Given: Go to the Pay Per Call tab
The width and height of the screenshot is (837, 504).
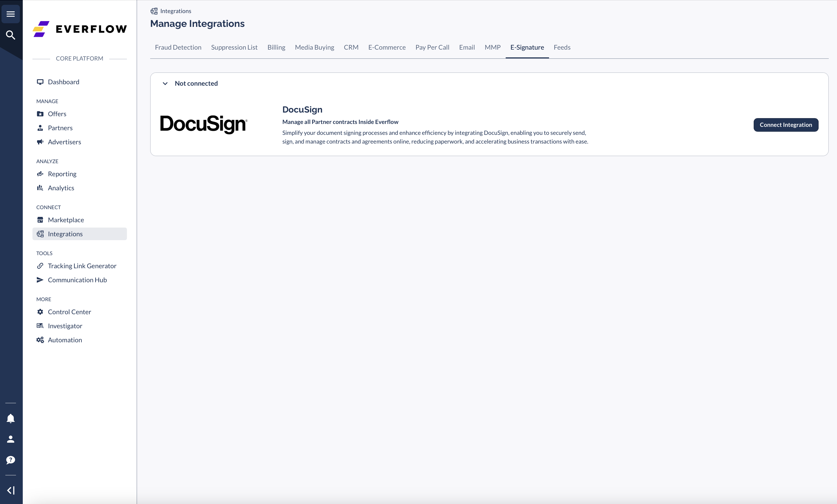Looking at the screenshot, I should point(433,47).
